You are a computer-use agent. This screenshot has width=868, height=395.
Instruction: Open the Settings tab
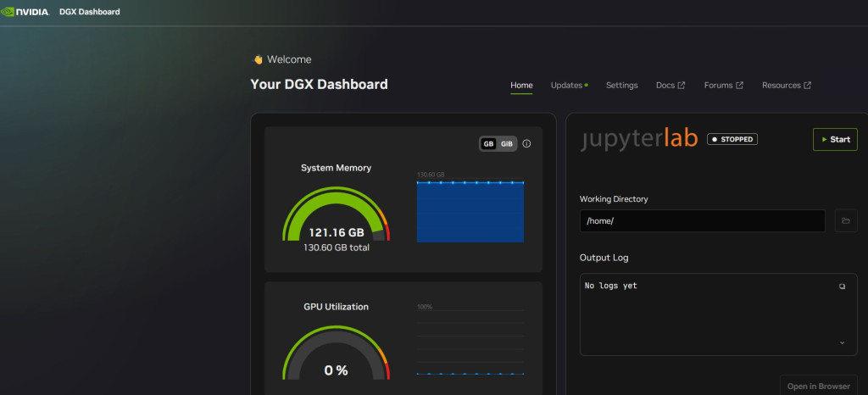point(621,86)
